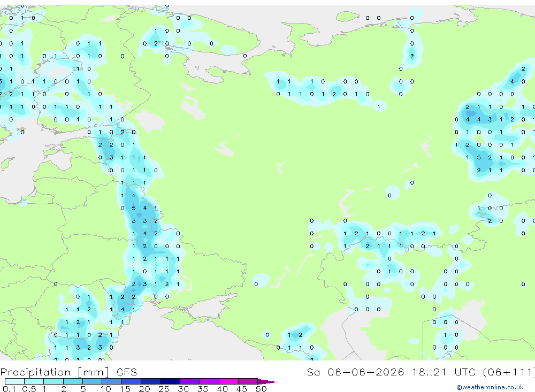Pick the 35–40 mm purple legend swatch
535x392 pixels.
[x=209, y=381]
